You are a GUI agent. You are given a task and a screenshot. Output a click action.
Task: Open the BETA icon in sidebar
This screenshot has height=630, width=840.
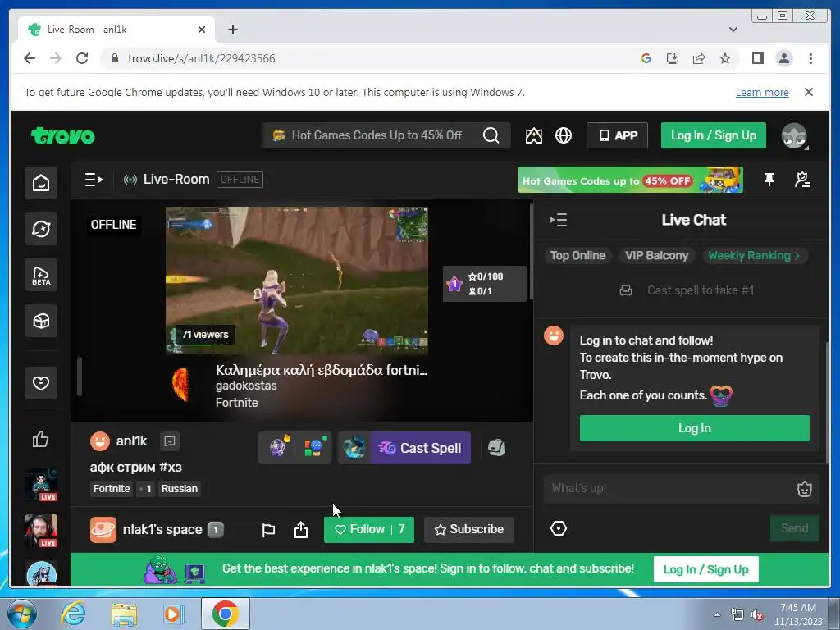[x=41, y=275]
